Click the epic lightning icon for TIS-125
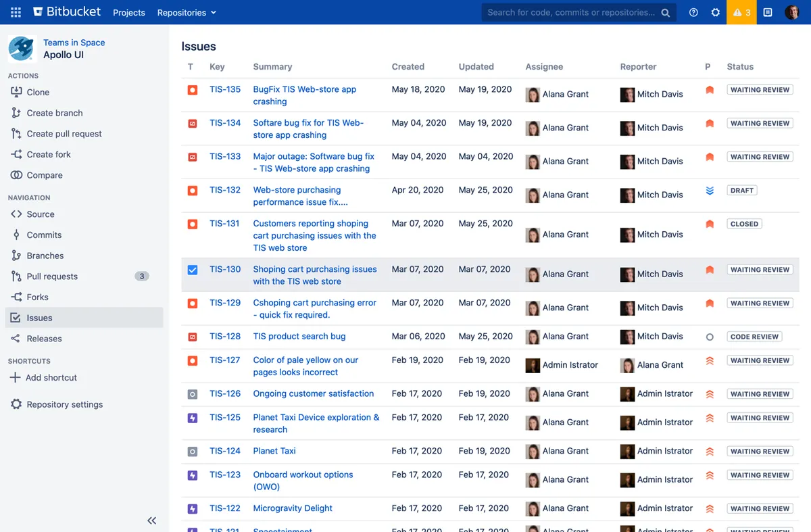 click(x=193, y=418)
